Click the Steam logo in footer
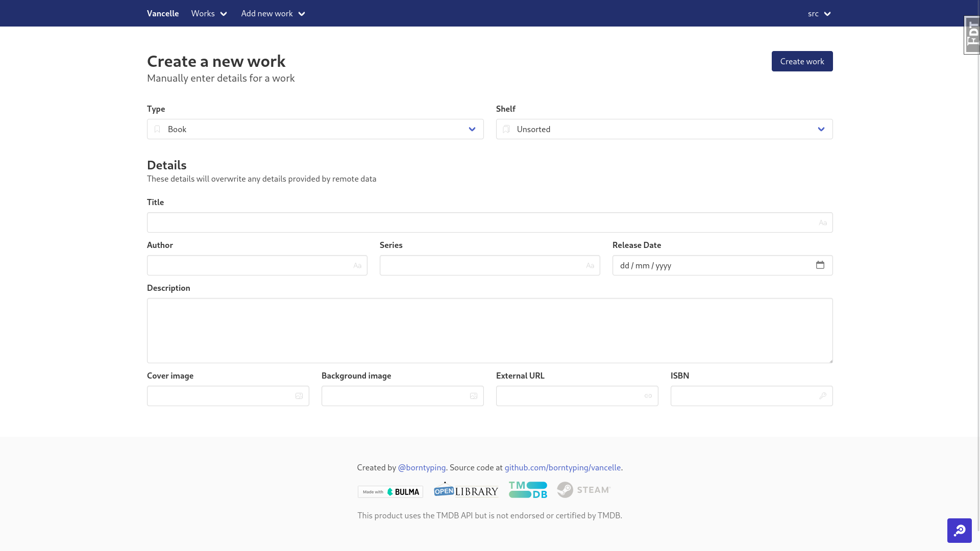 [583, 490]
